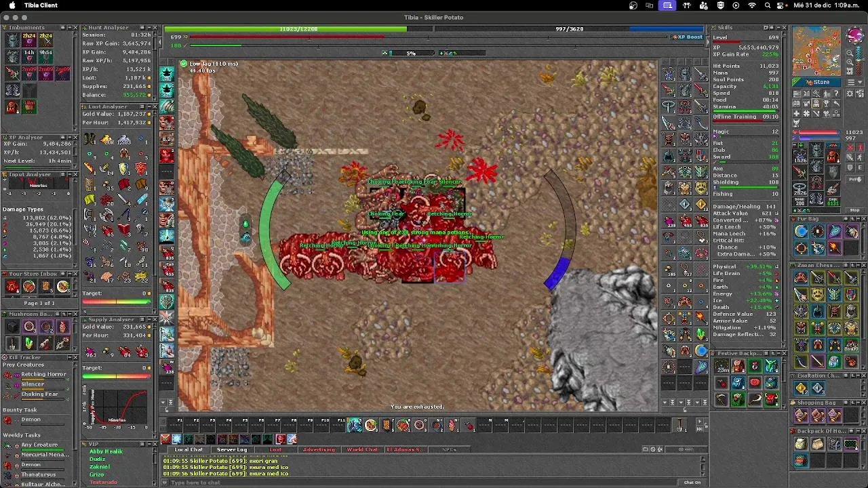Open the options menu dropdown beside Store
Viewport: 868px width, 488px height.
[854, 82]
